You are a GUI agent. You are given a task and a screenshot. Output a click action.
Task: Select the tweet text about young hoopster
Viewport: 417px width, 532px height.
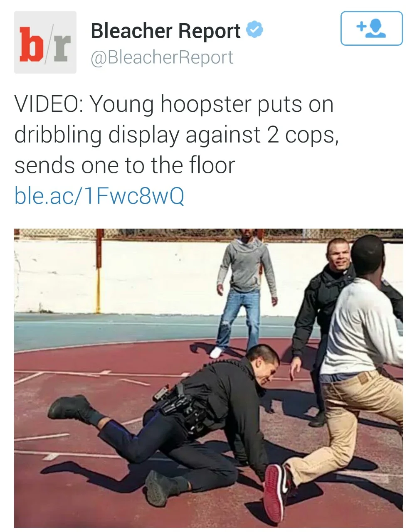tap(177, 134)
